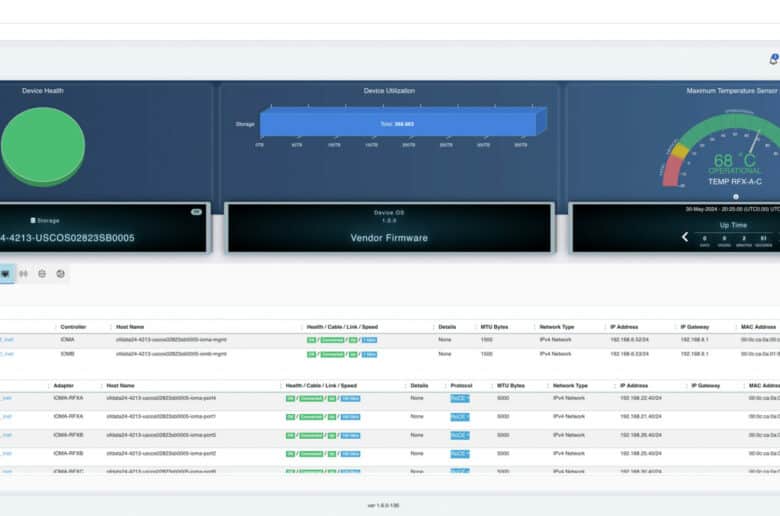Click the carousel dot below temperature gauge
Screen dimensions: 780x516
click(x=736, y=197)
